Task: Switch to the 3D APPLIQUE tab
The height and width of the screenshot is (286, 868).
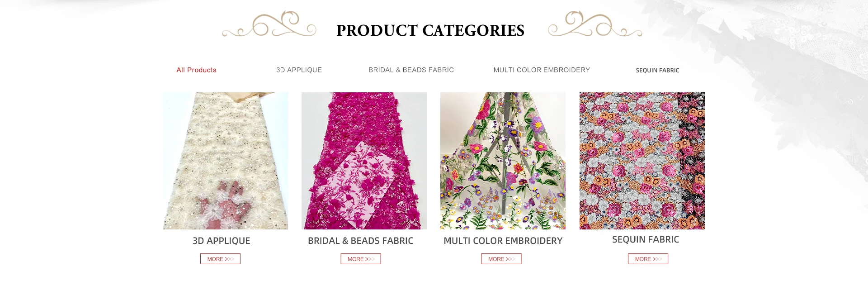Action: click(299, 70)
